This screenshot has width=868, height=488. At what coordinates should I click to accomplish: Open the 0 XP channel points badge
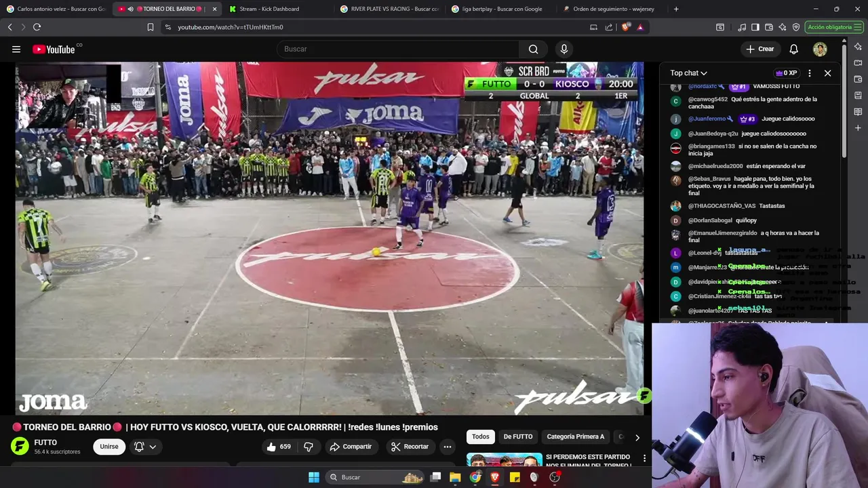click(x=787, y=73)
